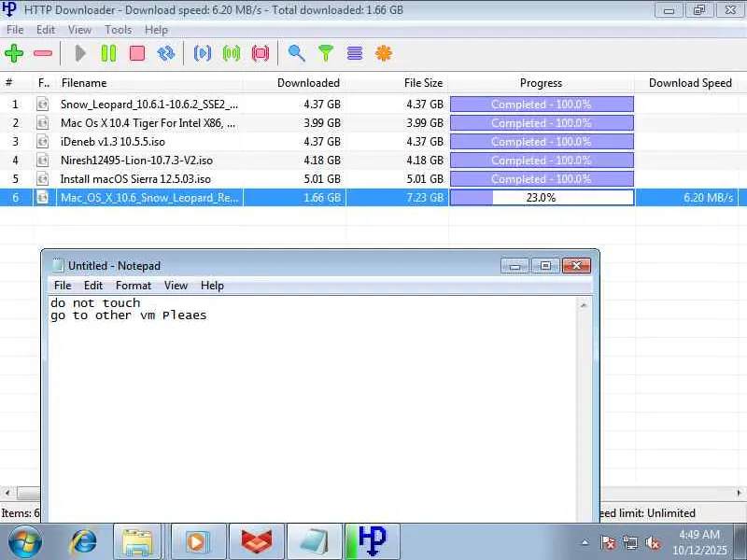This screenshot has width=747, height=560.
Task: Show hidden tray icons arrow
Action: (x=585, y=542)
